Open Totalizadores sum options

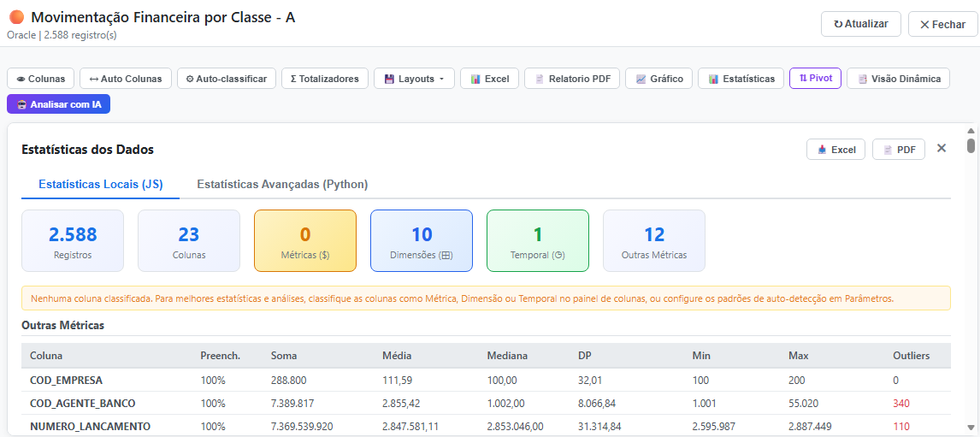point(325,79)
